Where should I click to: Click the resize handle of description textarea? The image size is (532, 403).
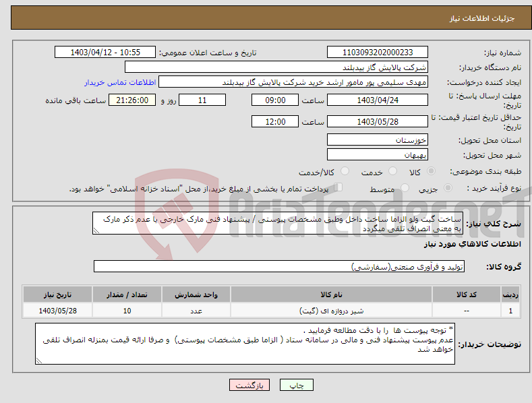(x=96, y=231)
